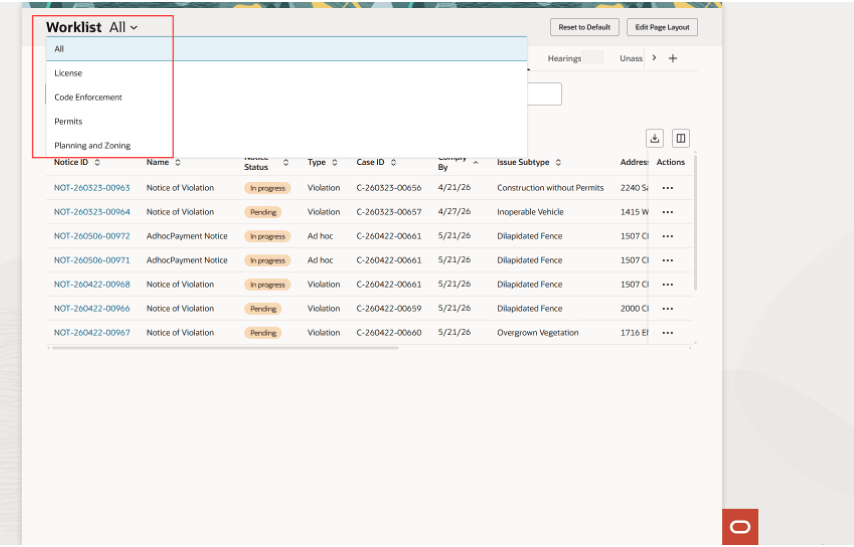Open actions menu for NOT-260323-00964

(x=668, y=212)
